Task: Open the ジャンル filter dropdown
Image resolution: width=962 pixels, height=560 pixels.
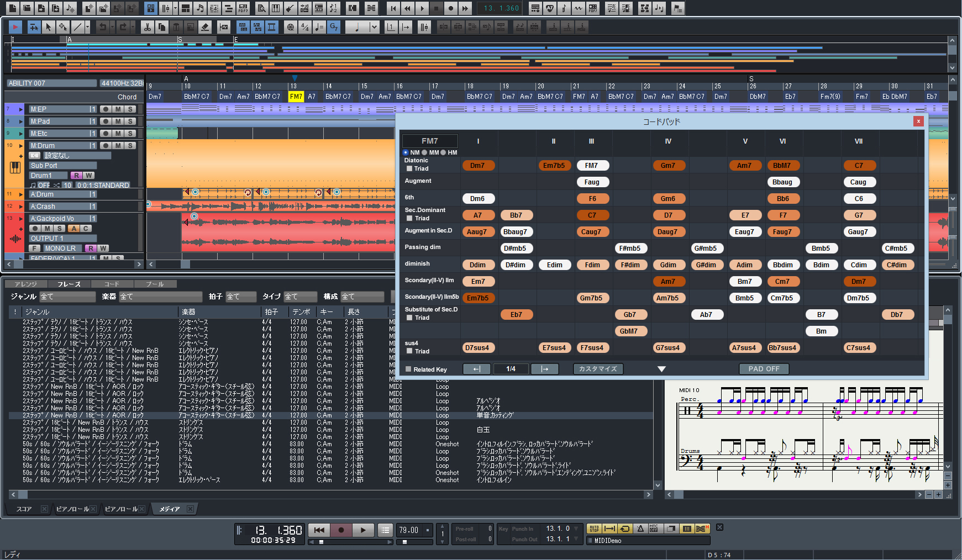Action: point(67,297)
